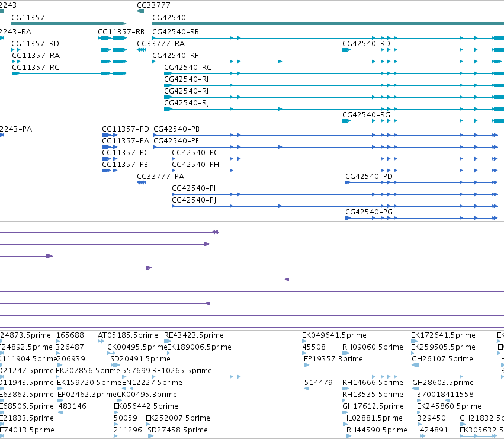Select EST GH26107.5prime
Viewport: 504px width, 439px height.
tap(442, 359)
